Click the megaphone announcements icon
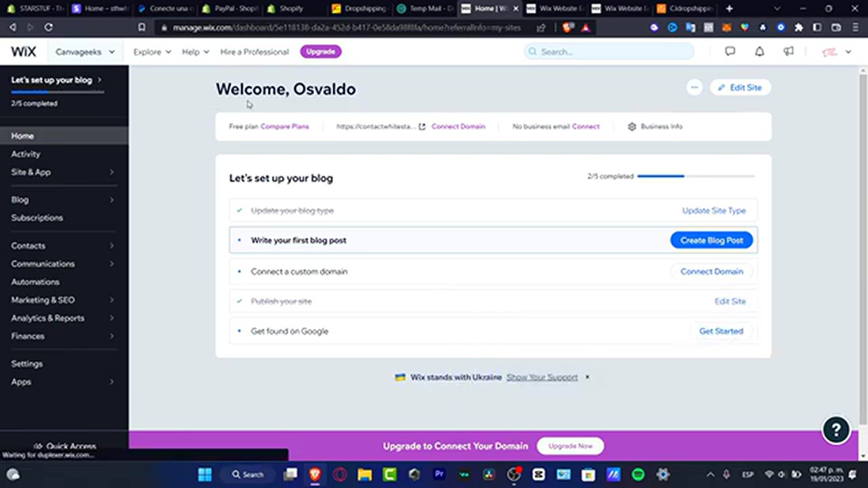This screenshot has height=488, width=868. [788, 52]
